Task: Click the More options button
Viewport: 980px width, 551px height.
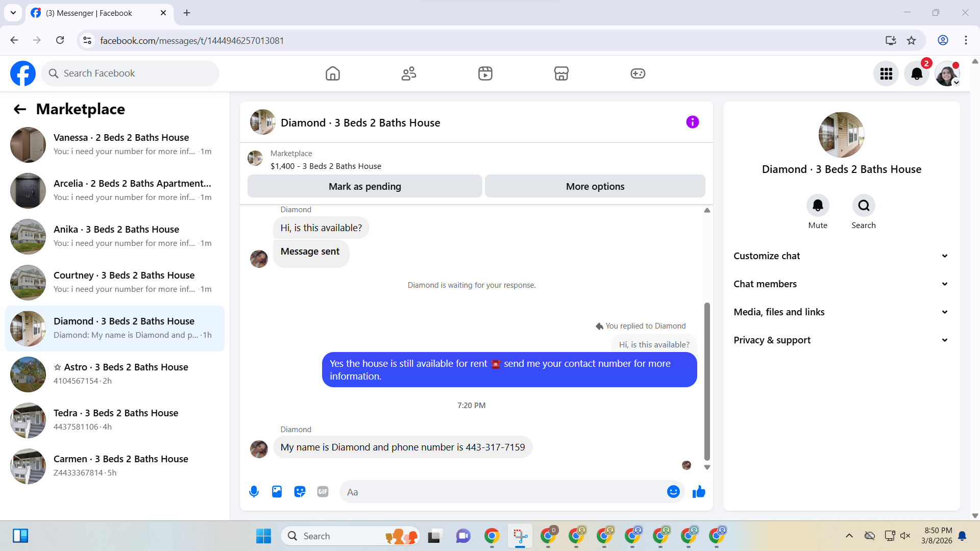Action: click(x=595, y=186)
